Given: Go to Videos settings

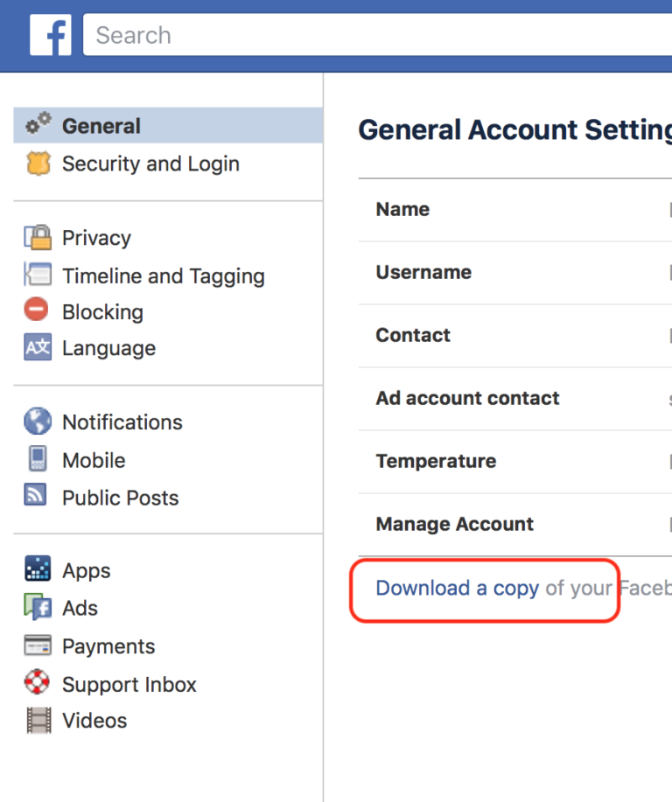Looking at the screenshot, I should point(94,721).
